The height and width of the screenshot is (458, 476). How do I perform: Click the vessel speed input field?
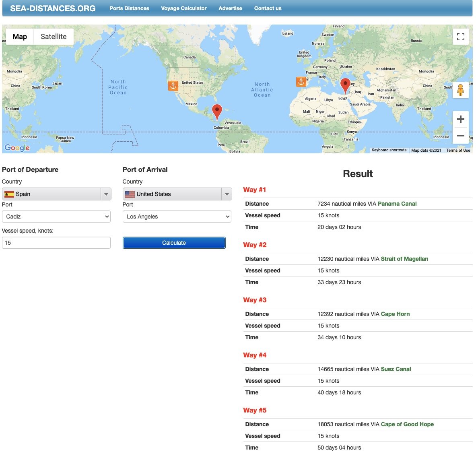(56, 243)
